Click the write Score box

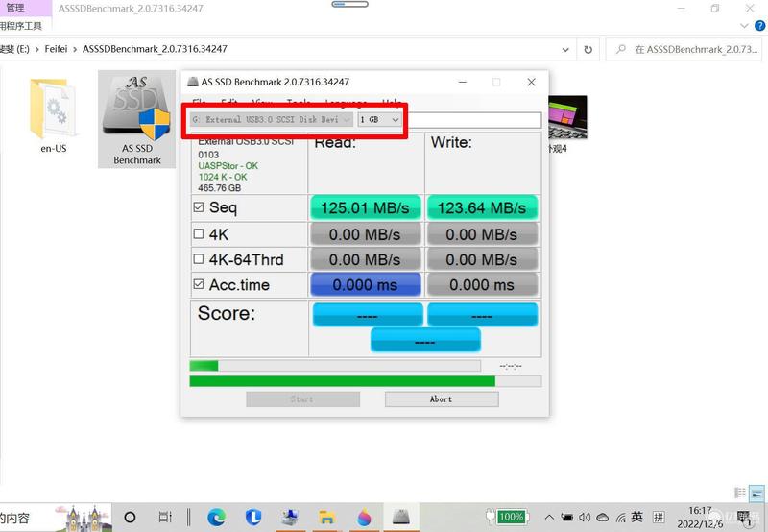pyautogui.click(x=482, y=314)
